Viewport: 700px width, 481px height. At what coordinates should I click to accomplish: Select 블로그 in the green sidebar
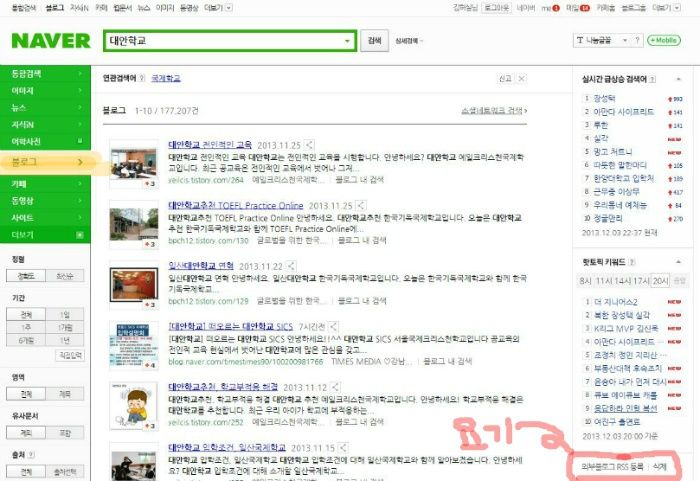[x=45, y=162]
